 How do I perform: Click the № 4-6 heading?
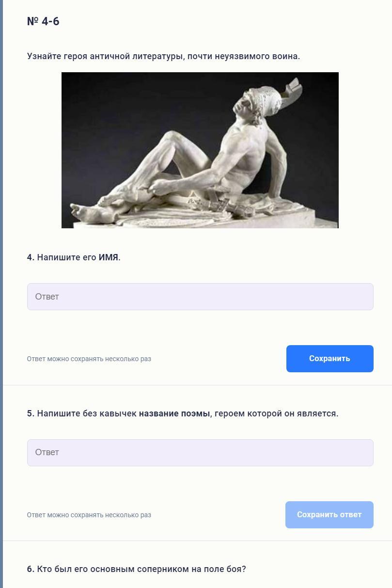43,21
